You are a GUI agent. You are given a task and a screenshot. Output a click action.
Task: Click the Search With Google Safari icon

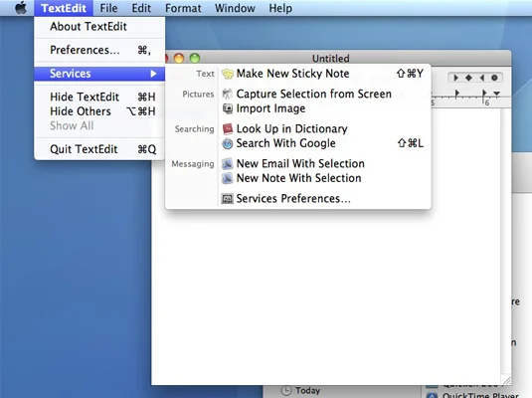click(228, 143)
